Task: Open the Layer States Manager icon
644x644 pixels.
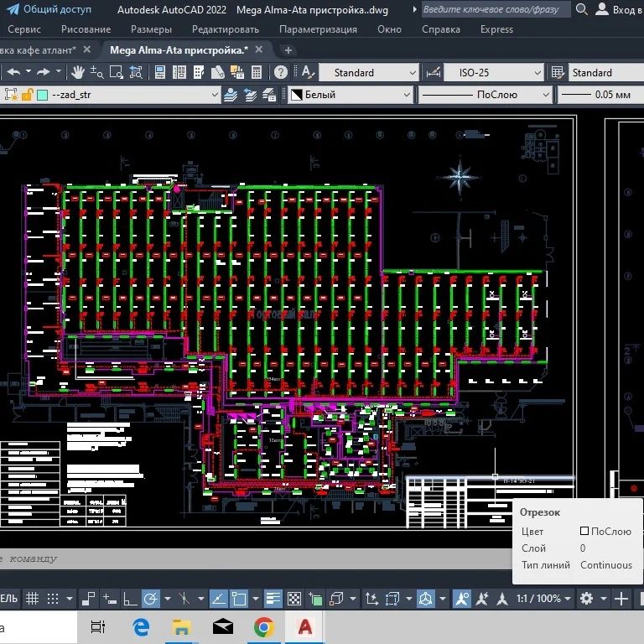Action: 269,95
